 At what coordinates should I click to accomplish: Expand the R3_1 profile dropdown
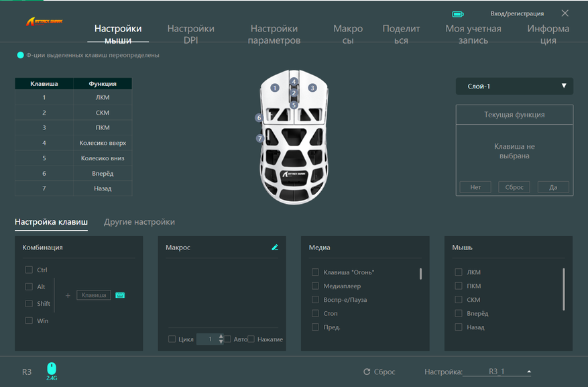point(529,372)
